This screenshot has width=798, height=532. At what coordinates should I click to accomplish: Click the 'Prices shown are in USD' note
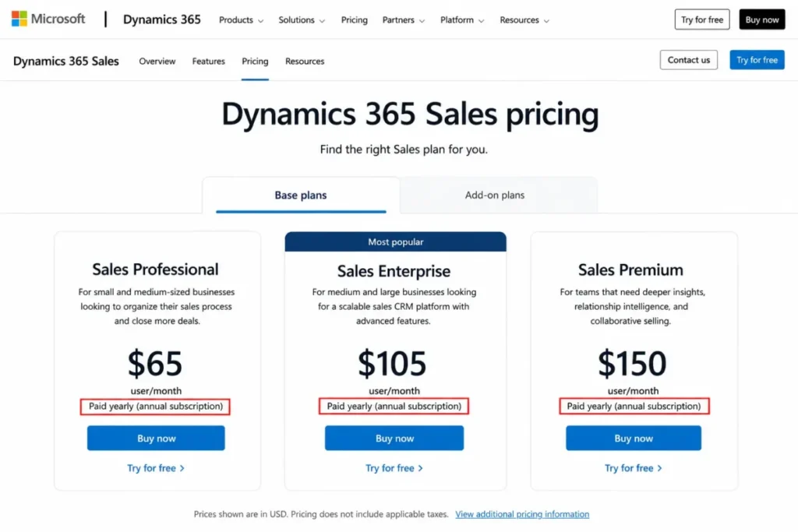[x=321, y=514]
